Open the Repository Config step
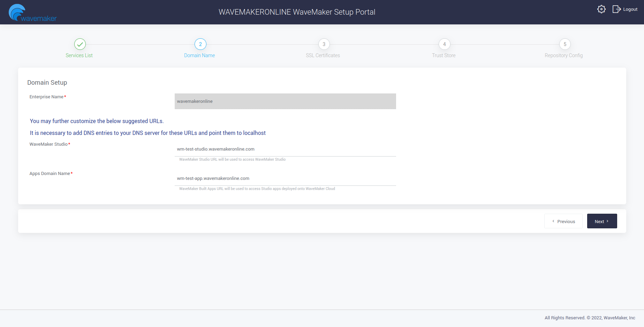Image resolution: width=644 pixels, height=327 pixels. [563, 55]
